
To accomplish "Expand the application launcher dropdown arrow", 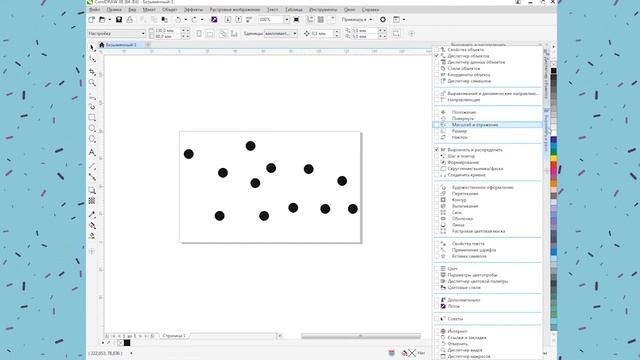I will [404, 20].
